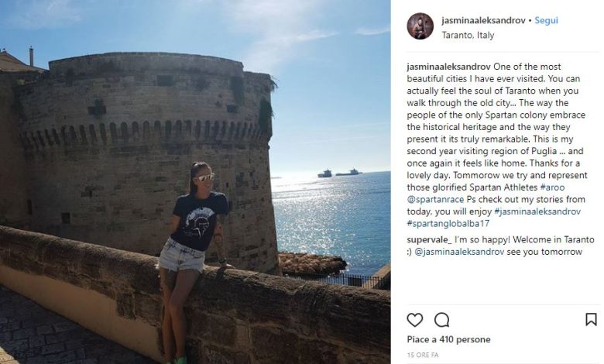Open Taranto, Italy location link

[468, 35]
